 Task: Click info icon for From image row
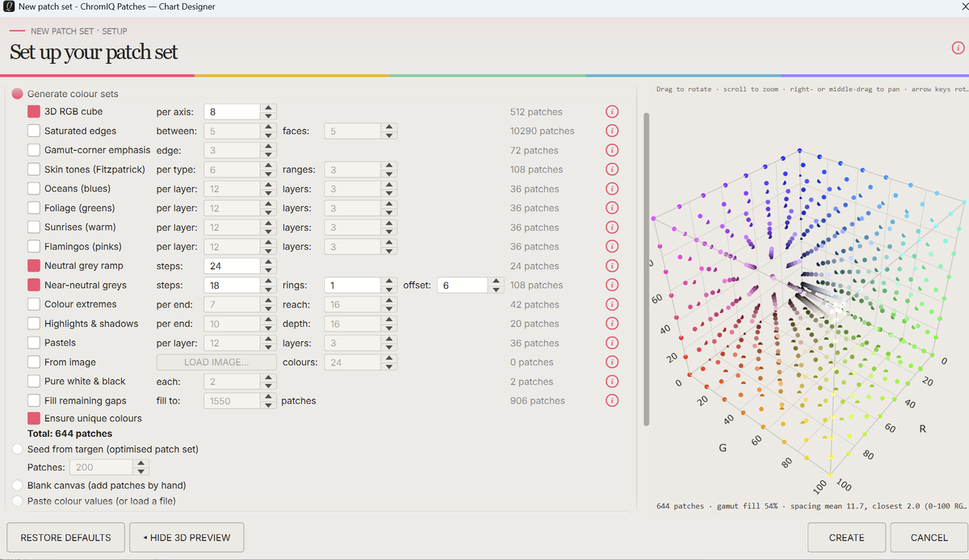[x=612, y=362]
